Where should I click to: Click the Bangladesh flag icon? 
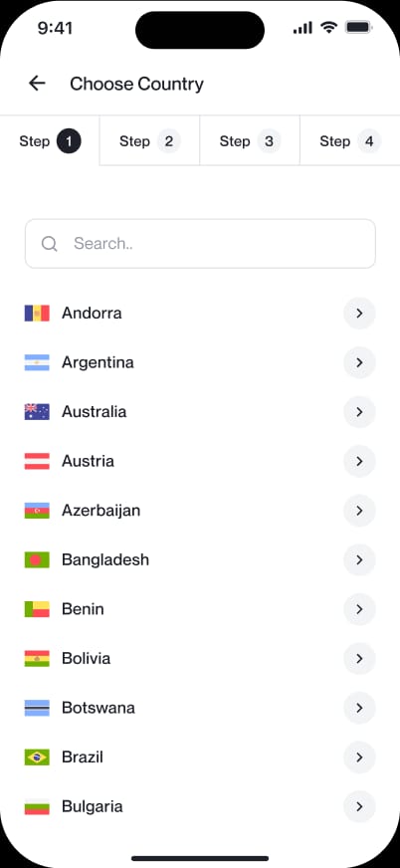point(37,559)
